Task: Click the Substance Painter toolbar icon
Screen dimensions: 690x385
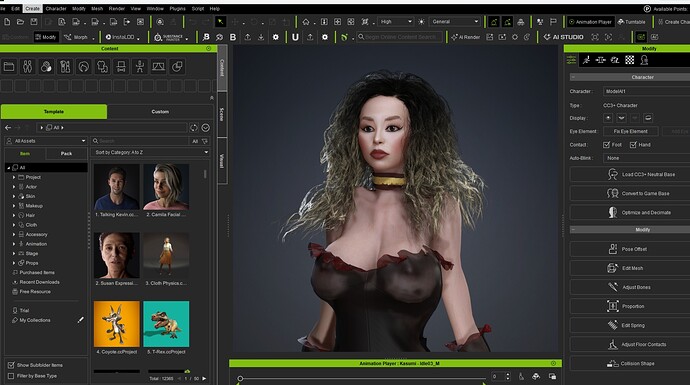Action: coord(170,37)
